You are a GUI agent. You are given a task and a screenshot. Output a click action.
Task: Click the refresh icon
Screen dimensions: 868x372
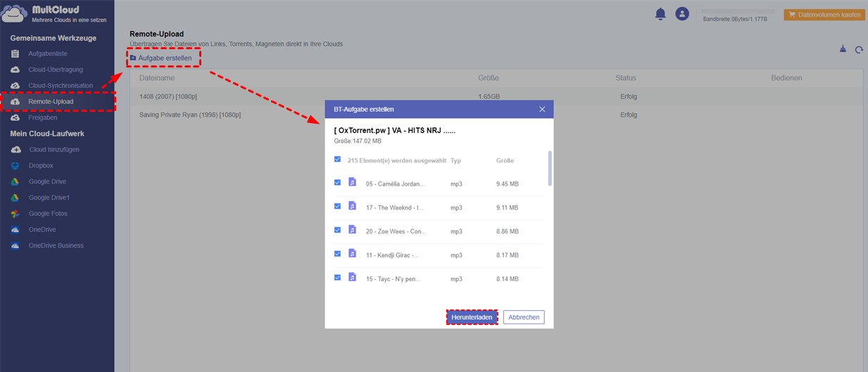click(x=859, y=49)
